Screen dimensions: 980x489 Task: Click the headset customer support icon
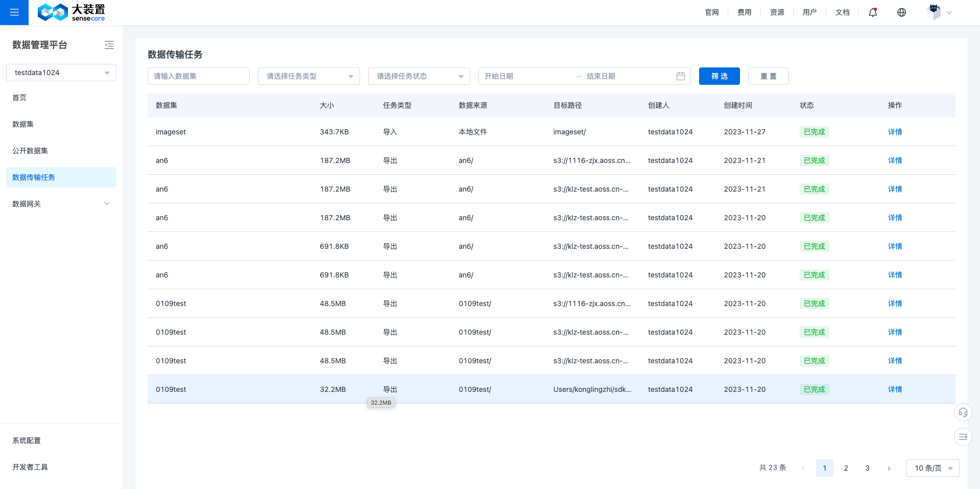coord(963,412)
